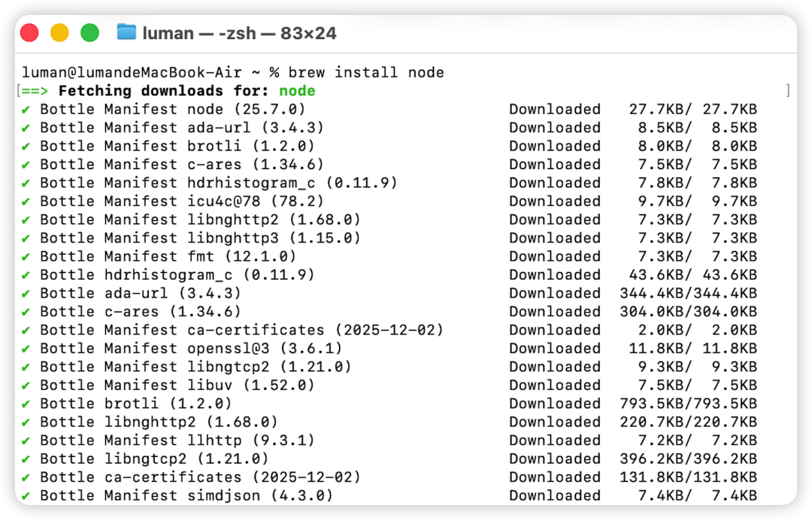
Task: Click the blue folder icon in the title bar
Action: pyautogui.click(x=126, y=32)
